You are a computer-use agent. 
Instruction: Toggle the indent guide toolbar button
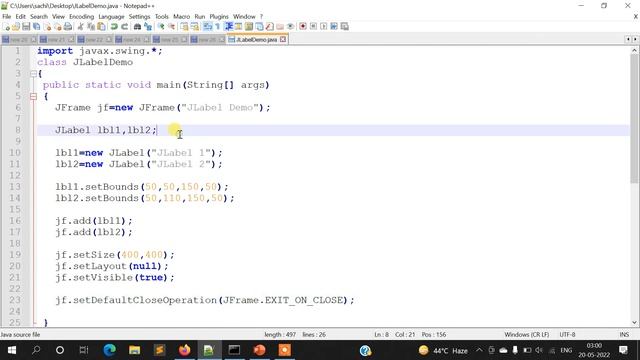pos(229,27)
